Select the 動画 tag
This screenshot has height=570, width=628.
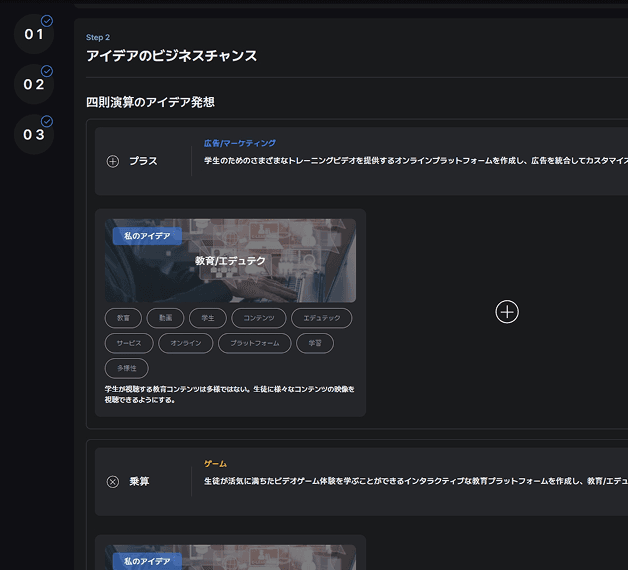click(165, 318)
